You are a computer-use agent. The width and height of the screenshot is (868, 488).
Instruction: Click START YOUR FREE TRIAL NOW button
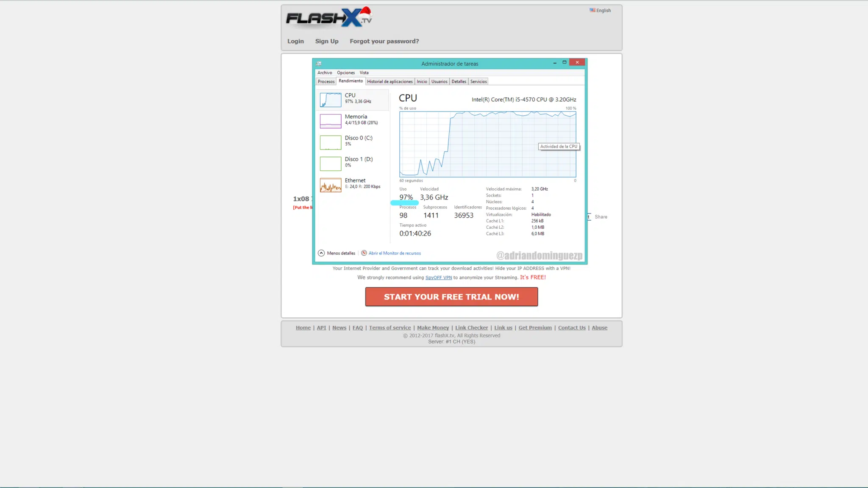click(x=451, y=297)
